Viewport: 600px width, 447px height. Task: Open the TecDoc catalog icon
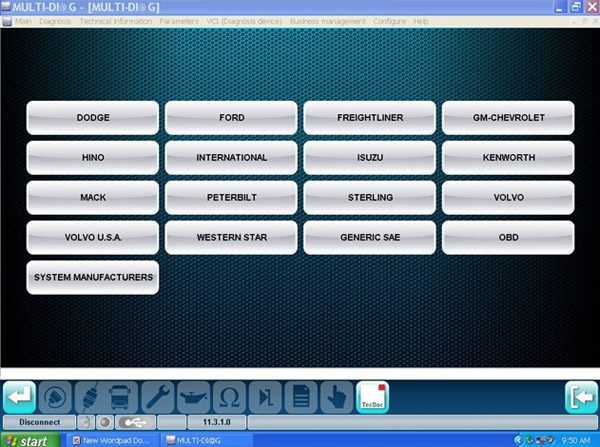[373, 397]
